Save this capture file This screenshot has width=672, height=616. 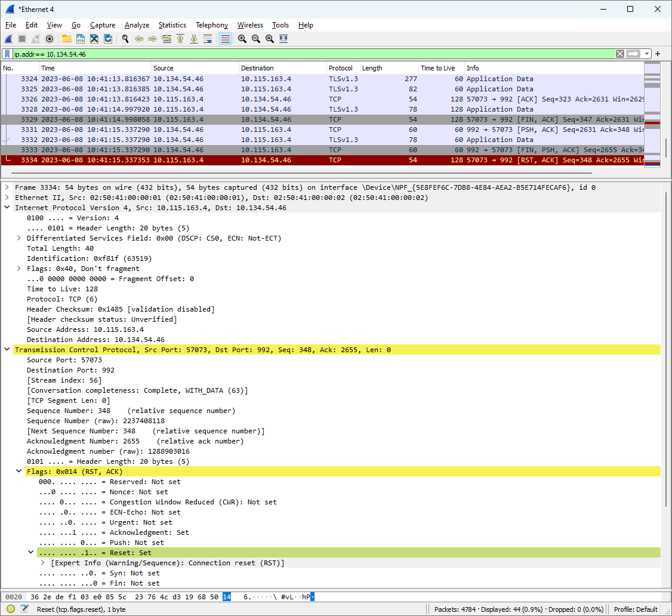click(80, 39)
